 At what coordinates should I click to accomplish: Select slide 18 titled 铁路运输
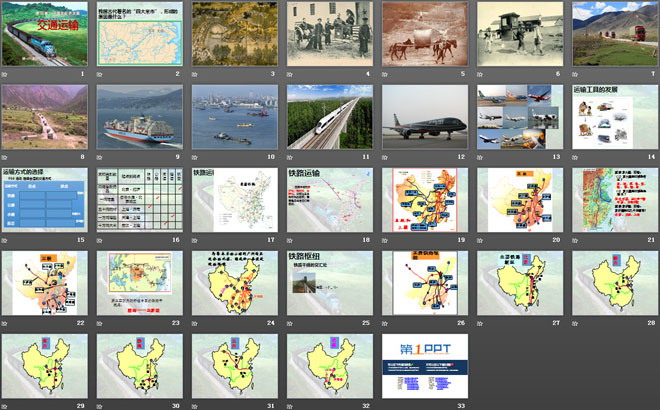pos(330,200)
